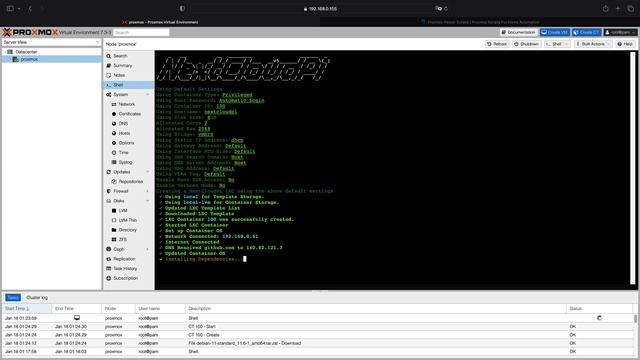Open the Repositories page
The image size is (640, 360).
click(131, 182)
